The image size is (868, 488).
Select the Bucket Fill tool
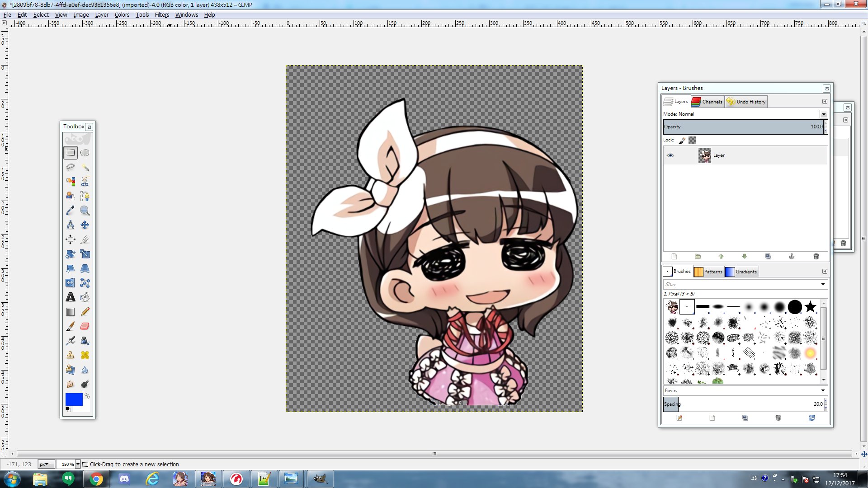tap(85, 297)
